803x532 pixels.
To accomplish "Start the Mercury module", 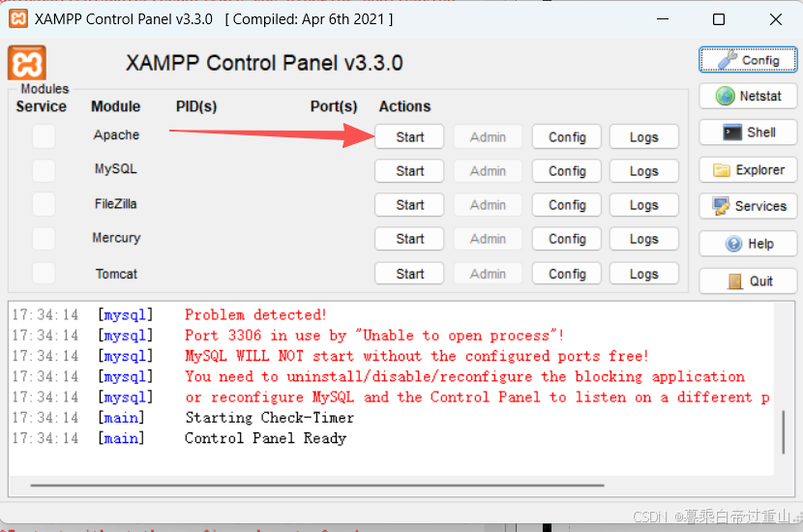I will point(409,239).
